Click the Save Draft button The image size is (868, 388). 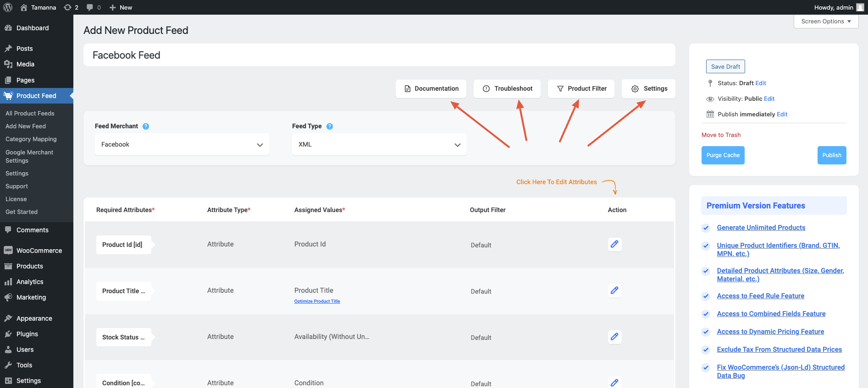(x=725, y=66)
